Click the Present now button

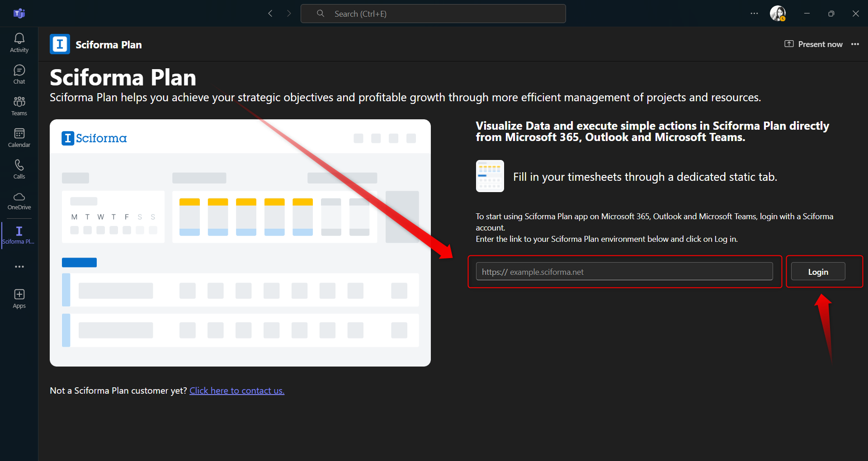click(x=814, y=44)
